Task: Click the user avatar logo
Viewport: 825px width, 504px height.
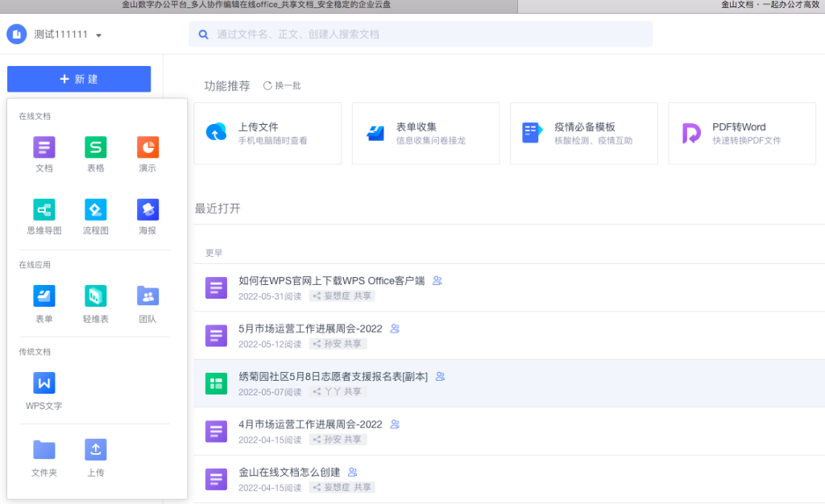Action: coord(17,34)
